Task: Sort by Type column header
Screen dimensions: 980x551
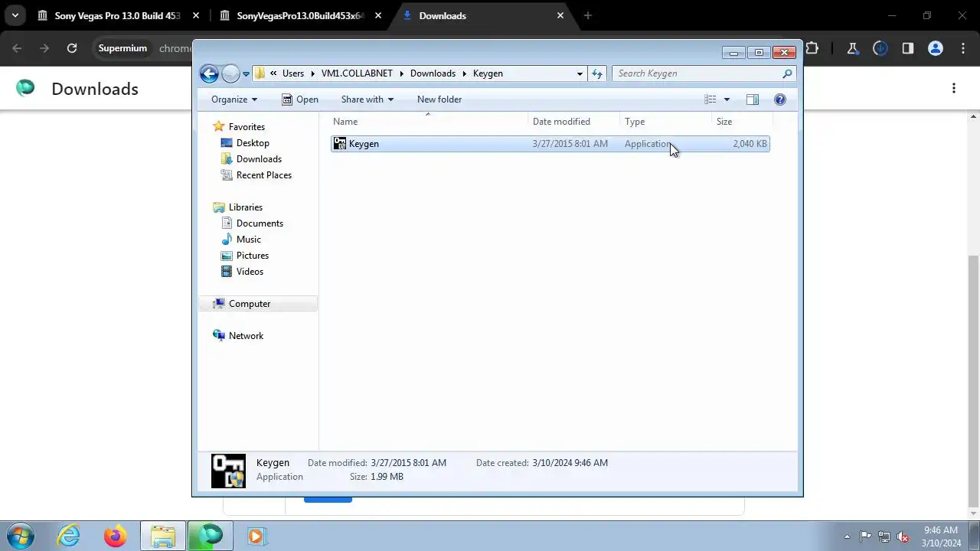Action: 665,122
